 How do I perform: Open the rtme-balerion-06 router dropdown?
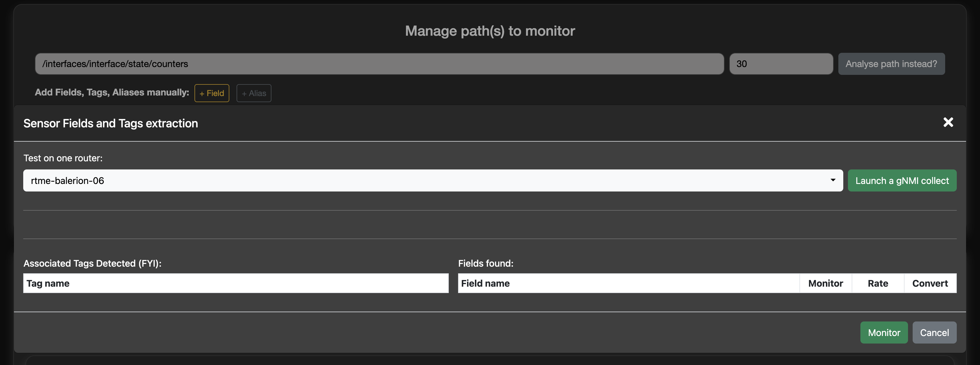433,180
